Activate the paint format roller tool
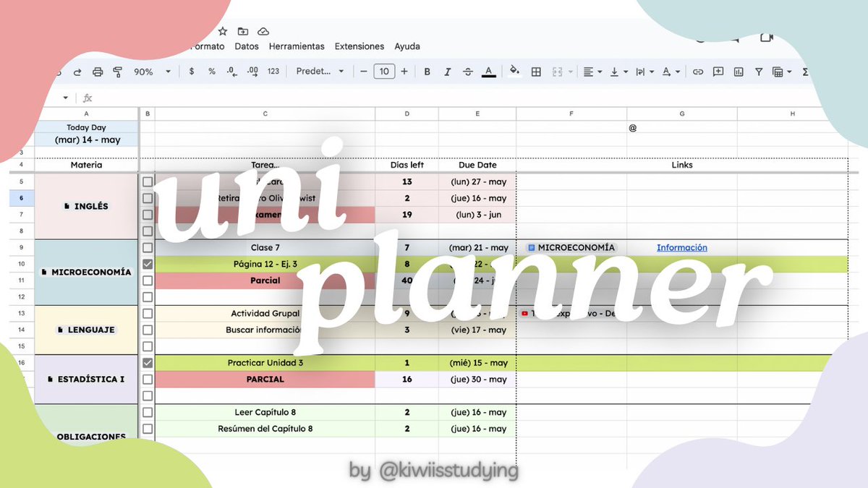The height and width of the screenshot is (488, 868). [118, 72]
